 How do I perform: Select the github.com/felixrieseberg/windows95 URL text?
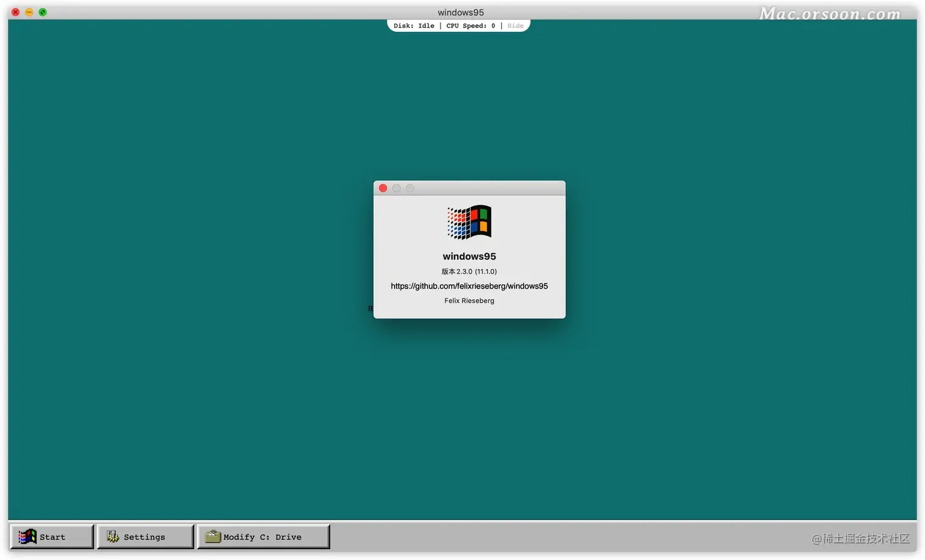469,286
